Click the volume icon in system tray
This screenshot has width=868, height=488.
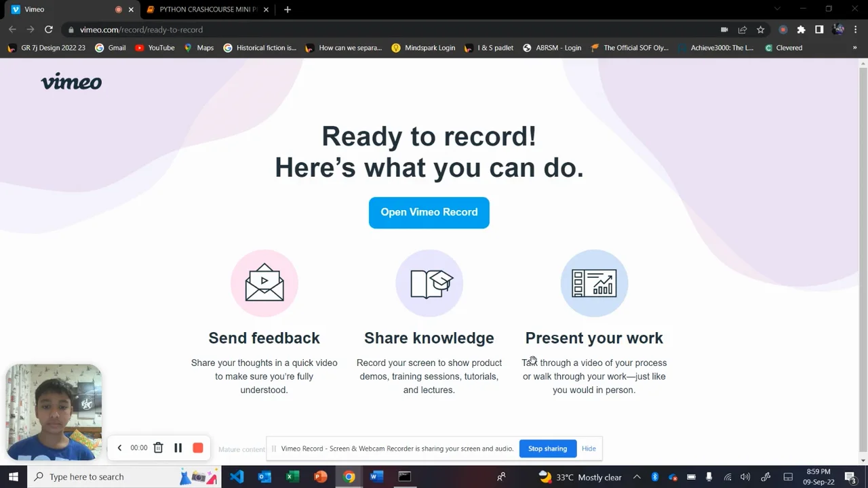click(x=745, y=476)
